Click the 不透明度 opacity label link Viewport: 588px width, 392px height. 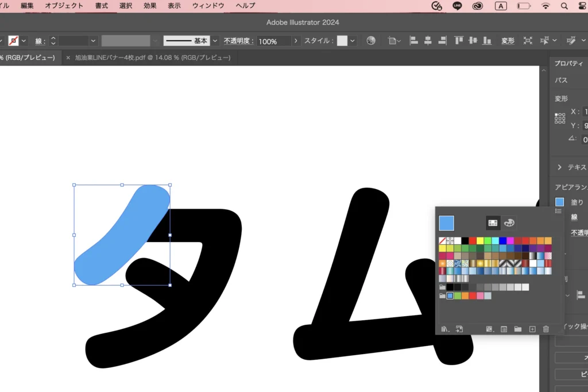pyautogui.click(x=239, y=41)
